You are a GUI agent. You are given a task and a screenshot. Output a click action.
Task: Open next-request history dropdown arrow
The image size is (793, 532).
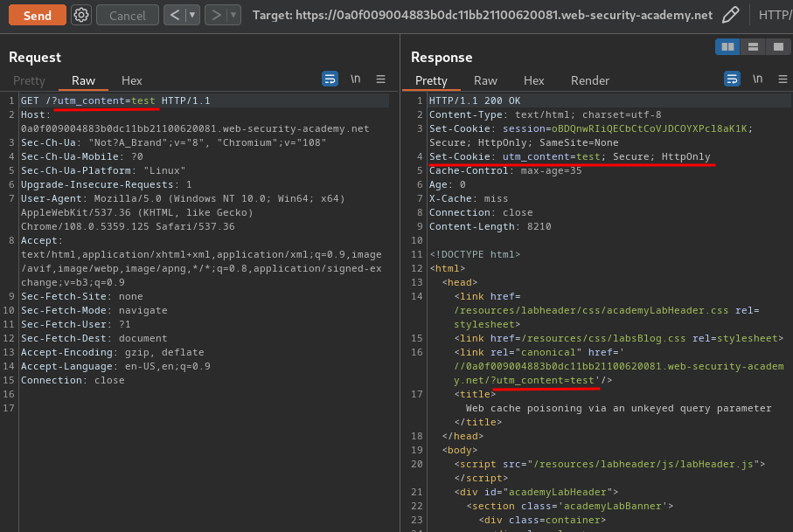(233, 15)
